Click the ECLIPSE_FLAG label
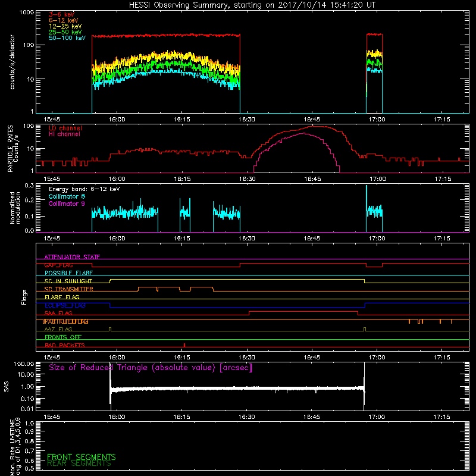 coord(65,305)
